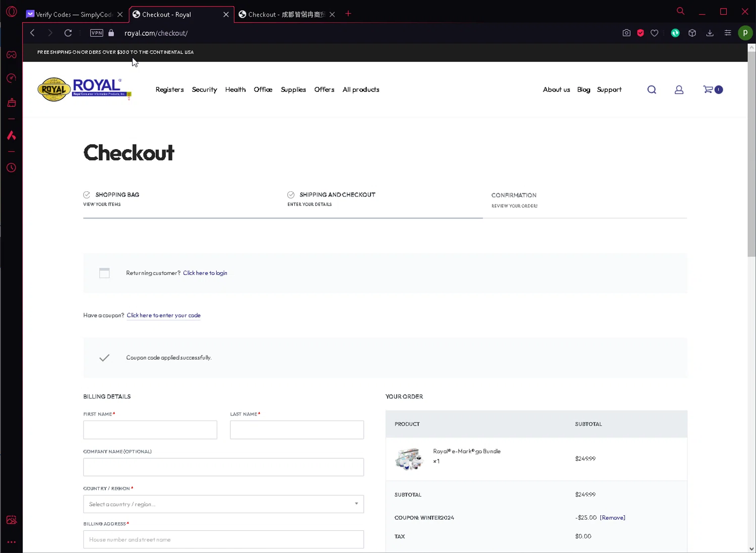
Task: Select the Shipping and Checkout step
Action: (x=337, y=195)
